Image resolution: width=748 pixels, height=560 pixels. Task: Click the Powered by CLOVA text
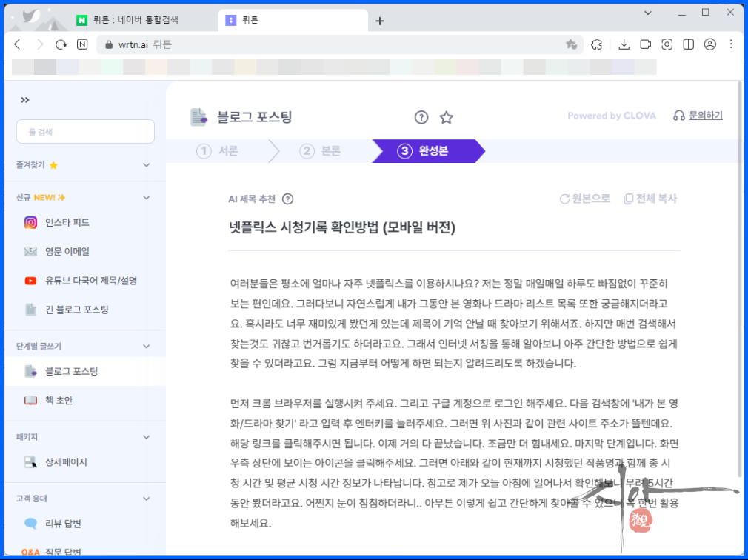(612, 116)
